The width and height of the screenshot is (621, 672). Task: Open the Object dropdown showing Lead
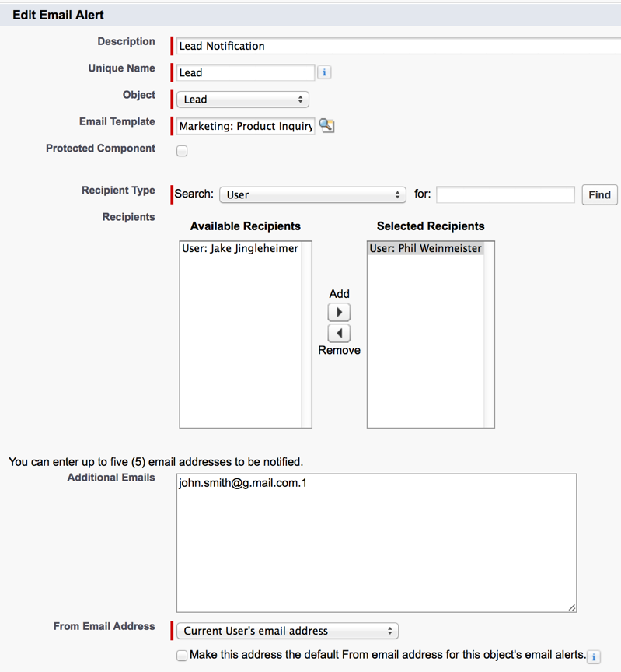point(242,100)
